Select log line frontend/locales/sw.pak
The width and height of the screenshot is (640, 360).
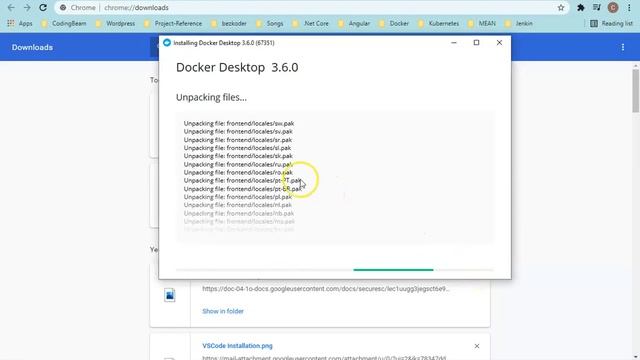[239, 123]
